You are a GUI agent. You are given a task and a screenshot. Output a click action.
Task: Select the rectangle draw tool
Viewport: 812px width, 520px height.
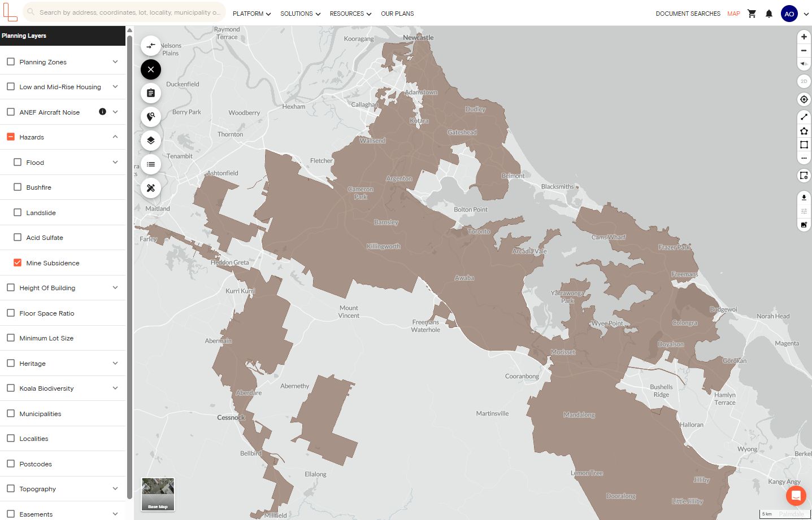tap(804, 145)
